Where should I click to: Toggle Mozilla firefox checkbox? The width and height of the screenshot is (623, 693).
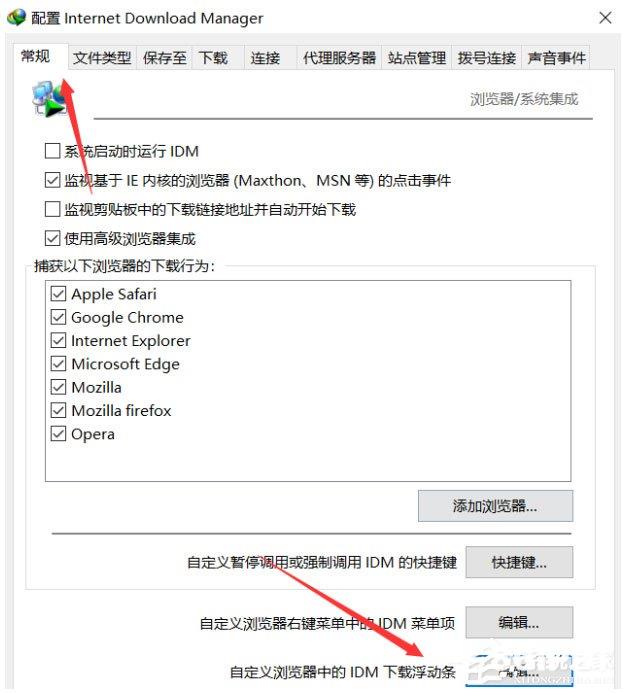[58, 411]
